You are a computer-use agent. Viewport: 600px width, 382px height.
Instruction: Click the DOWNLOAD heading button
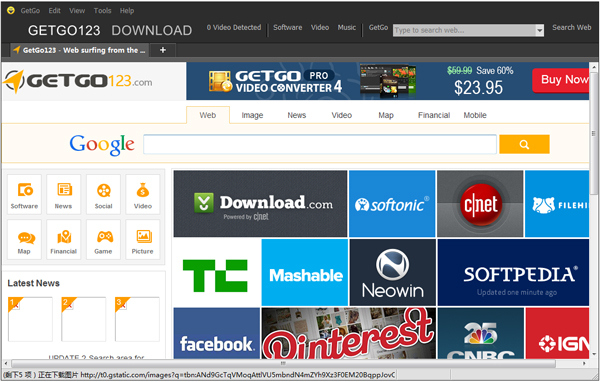tap(152, 31)
